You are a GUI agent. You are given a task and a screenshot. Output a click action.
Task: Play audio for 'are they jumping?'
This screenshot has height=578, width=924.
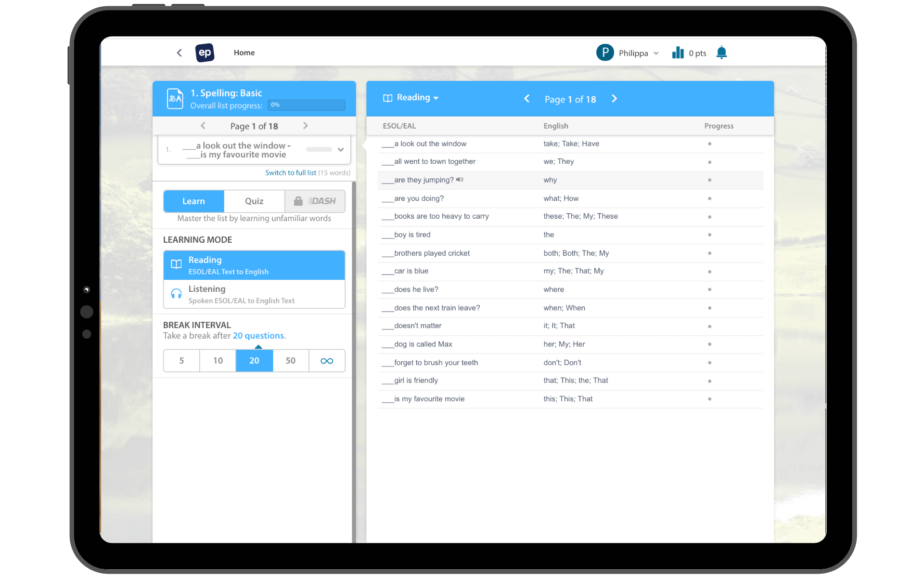[460, 180]
